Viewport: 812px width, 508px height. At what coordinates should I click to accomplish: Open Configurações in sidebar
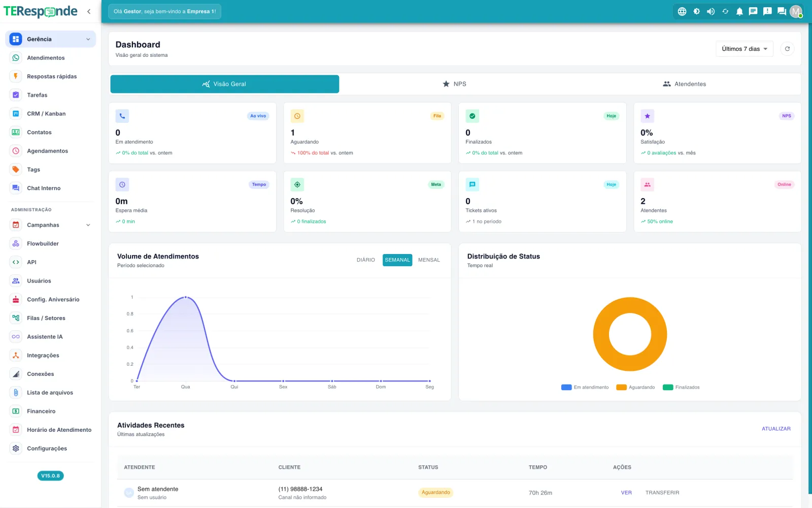(50, 449)
